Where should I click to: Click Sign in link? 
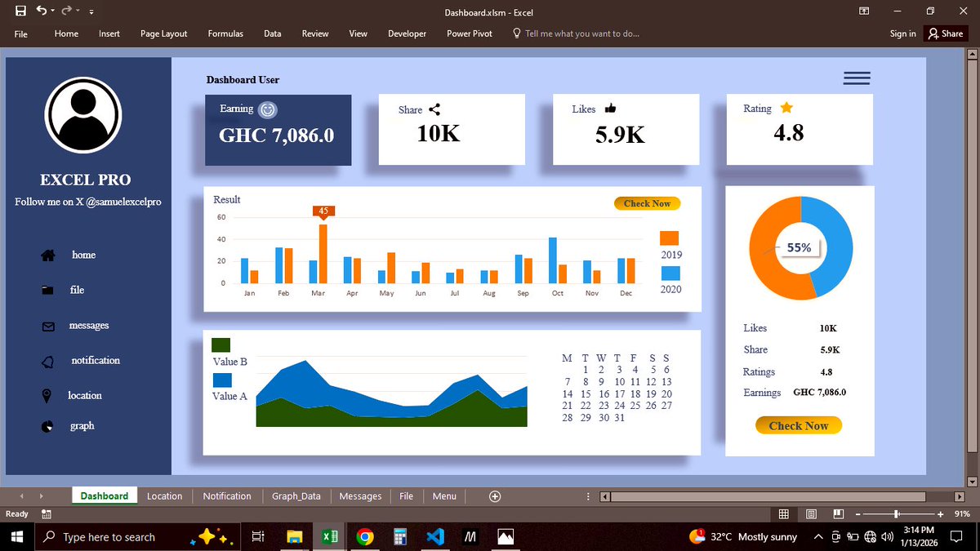pos(902,33)
